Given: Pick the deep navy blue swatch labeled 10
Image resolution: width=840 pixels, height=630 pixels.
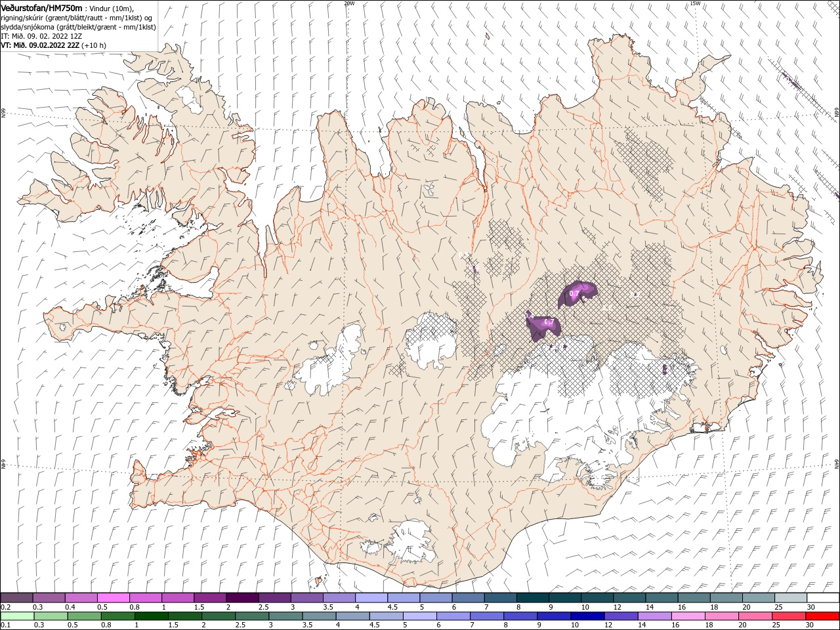Looking at the screenshot, I should pyautogui.click(x=587, y=616).
